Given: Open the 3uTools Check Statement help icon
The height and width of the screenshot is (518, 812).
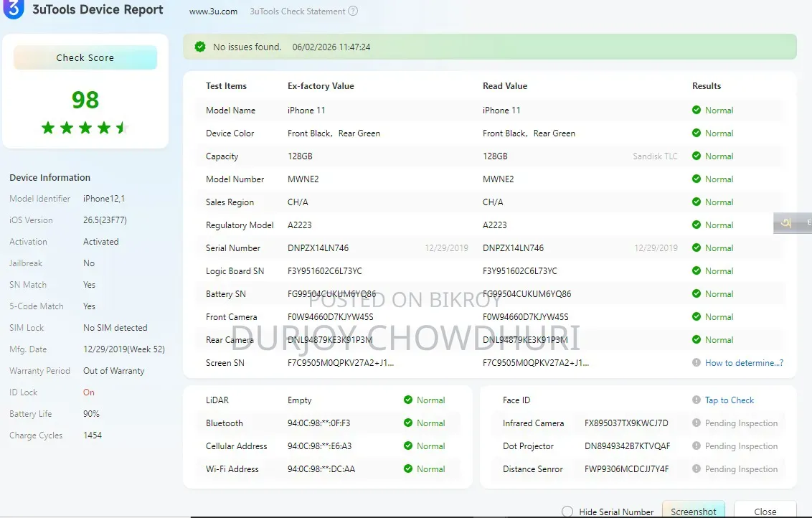Looking at the screenshot, I should coord(353,11).
